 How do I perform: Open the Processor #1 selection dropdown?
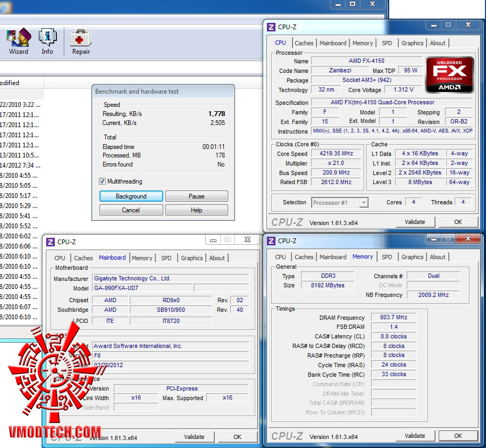click(x=340, y=203)
